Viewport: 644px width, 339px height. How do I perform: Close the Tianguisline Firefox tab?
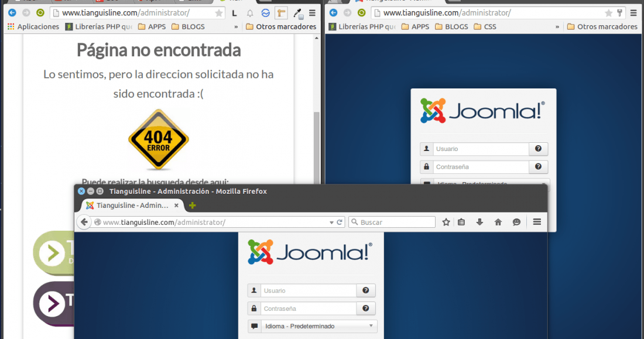pos(176,205)
